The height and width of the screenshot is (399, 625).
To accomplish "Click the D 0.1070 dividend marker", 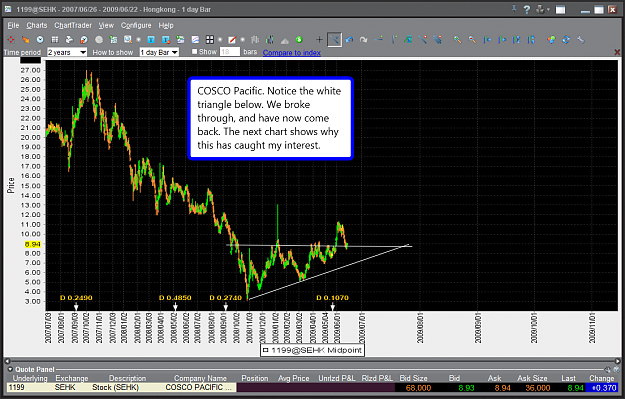I will coord(332,298).
